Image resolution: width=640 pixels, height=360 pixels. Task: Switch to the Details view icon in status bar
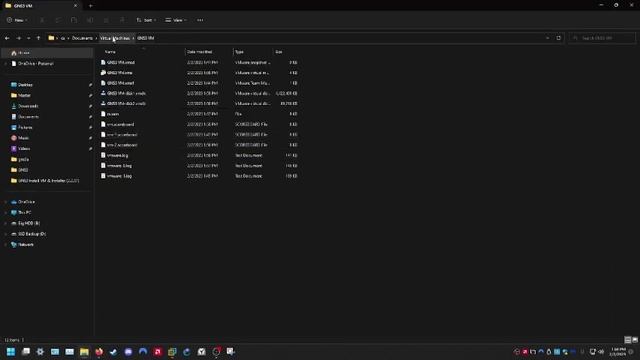pyautogui.click(x=628, y=340)
